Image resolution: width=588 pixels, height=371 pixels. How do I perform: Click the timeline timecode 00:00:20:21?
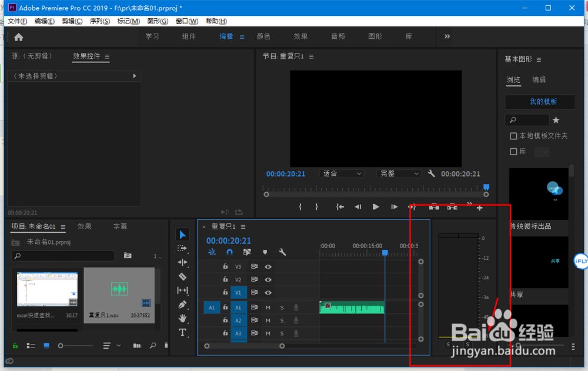coord(228,240)
